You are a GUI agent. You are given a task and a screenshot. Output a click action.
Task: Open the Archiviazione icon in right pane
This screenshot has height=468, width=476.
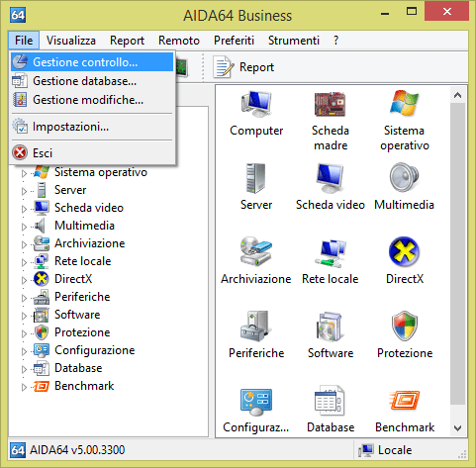click(x=256, y=251)
